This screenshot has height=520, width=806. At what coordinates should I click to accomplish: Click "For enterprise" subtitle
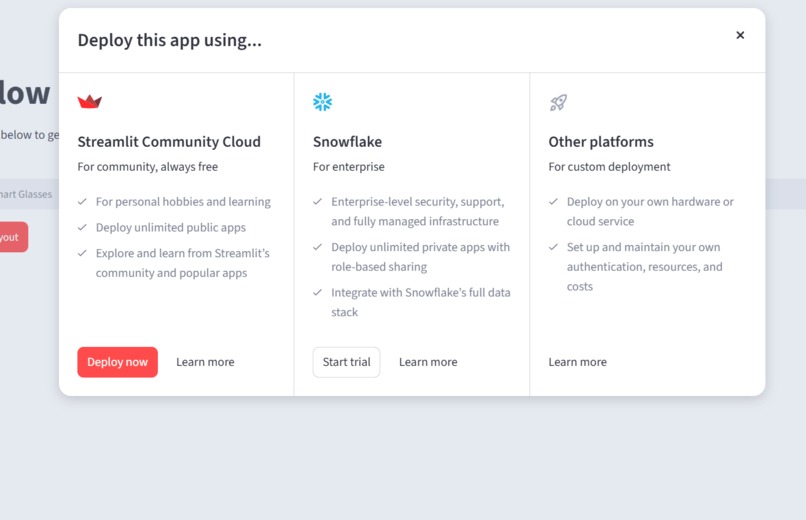pyautogui.click(x=349, y=166)
